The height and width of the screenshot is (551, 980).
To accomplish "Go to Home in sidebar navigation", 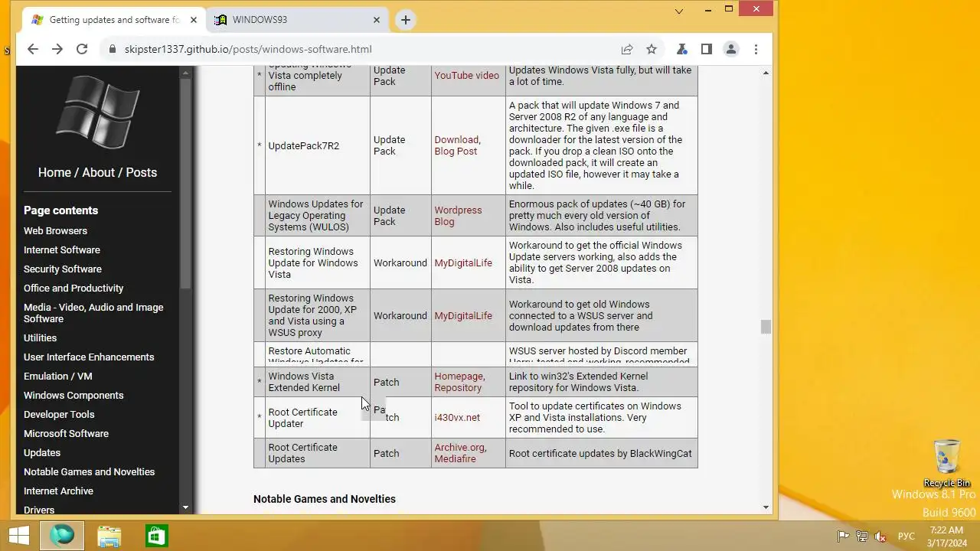I will 54,172.
